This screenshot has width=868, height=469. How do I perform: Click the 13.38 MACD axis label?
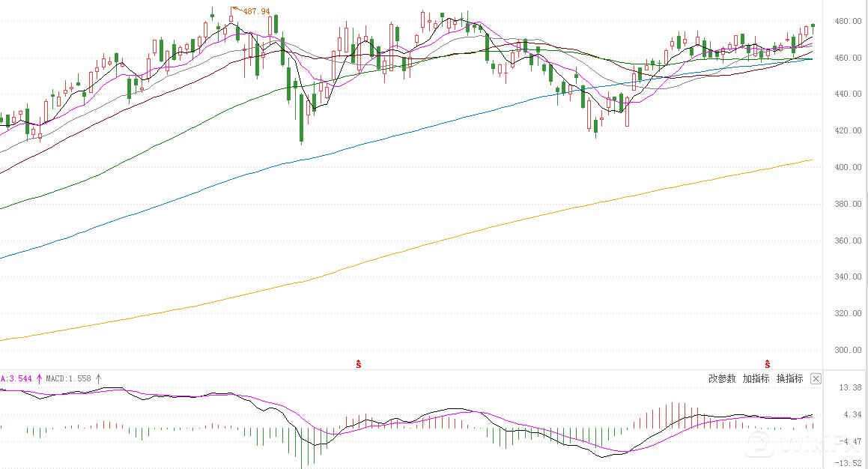849,388
